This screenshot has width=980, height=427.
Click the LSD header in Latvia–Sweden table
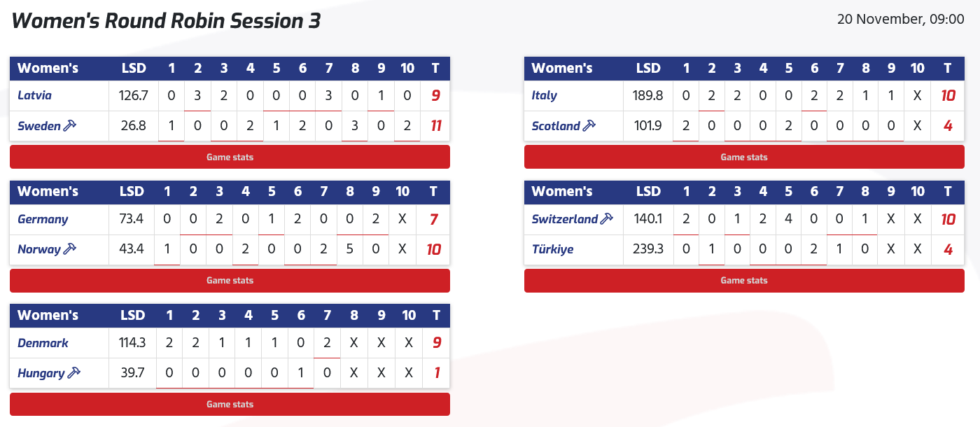(x=134, y=68)
